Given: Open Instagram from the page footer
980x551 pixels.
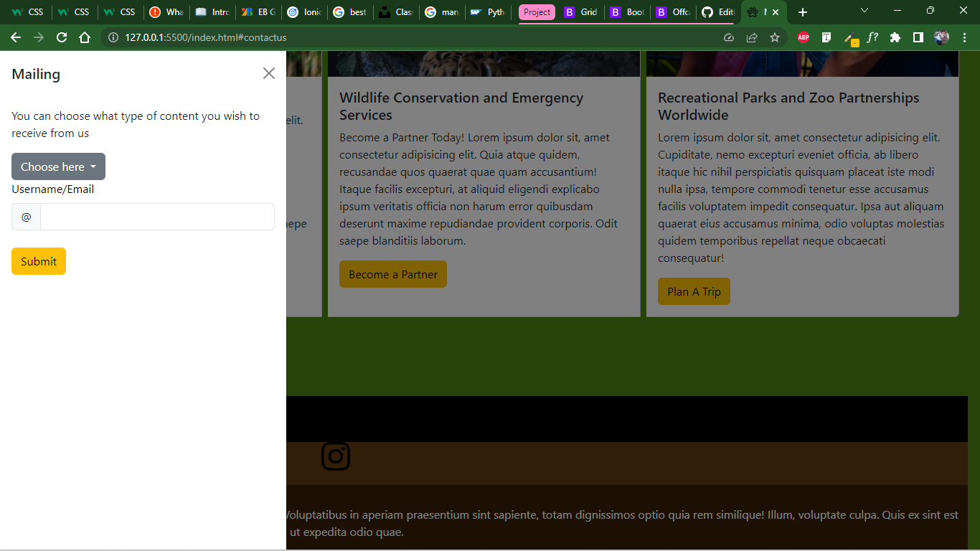Looking at the screenshot, I should [x=336, y=456].
